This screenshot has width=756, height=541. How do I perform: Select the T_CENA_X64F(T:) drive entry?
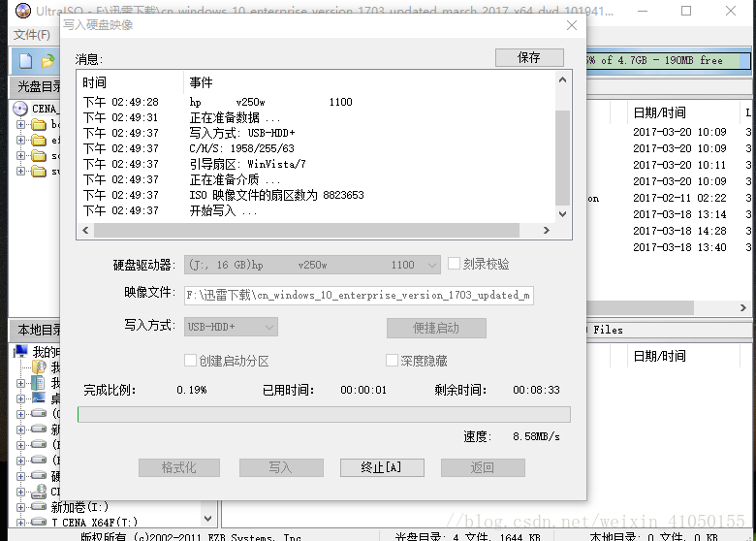pyautogui.click(x=95, y=523)
